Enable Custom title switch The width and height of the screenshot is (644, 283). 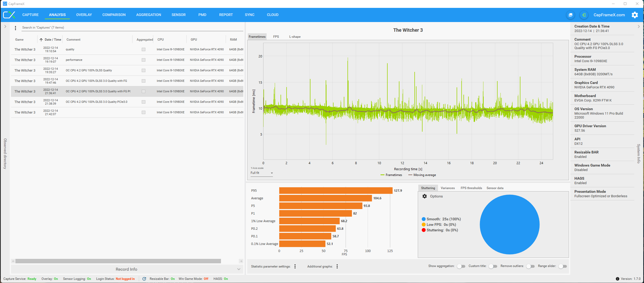click(x=493, y=266)
